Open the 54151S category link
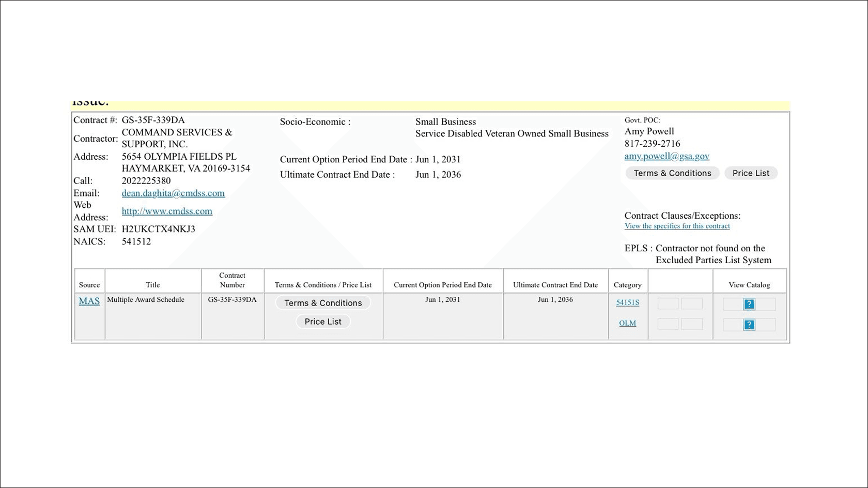Screen dimensions: 868x488 pos(627,302)
